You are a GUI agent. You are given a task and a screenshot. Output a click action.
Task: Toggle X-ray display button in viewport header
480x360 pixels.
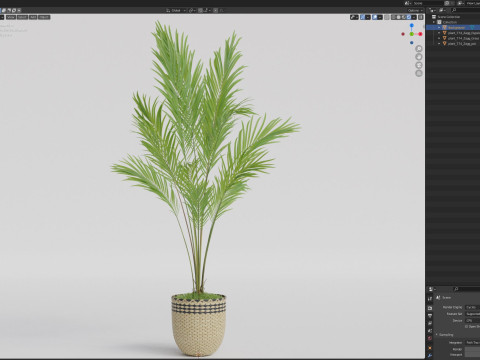pyautogui.click(x=387, y=17)
